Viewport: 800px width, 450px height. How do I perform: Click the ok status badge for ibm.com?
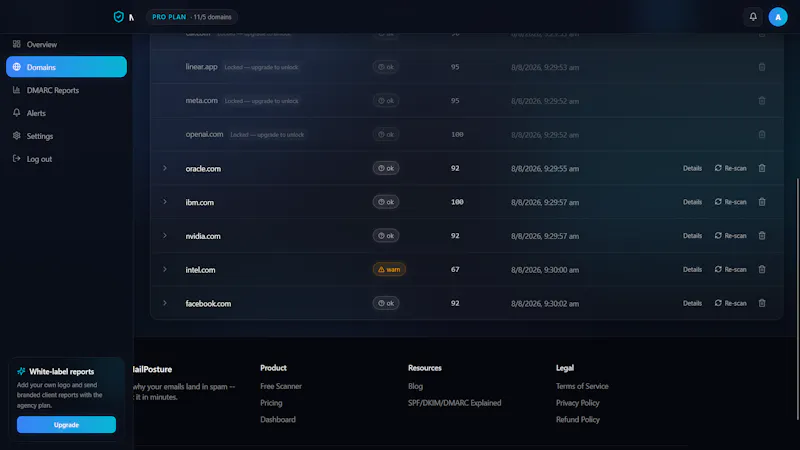pos(386,202)
